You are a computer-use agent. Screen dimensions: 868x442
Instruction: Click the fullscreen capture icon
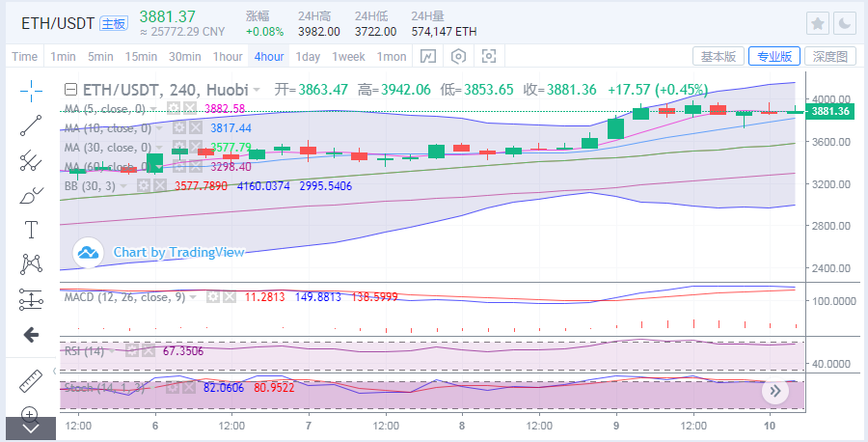click(x=489, y=56)
